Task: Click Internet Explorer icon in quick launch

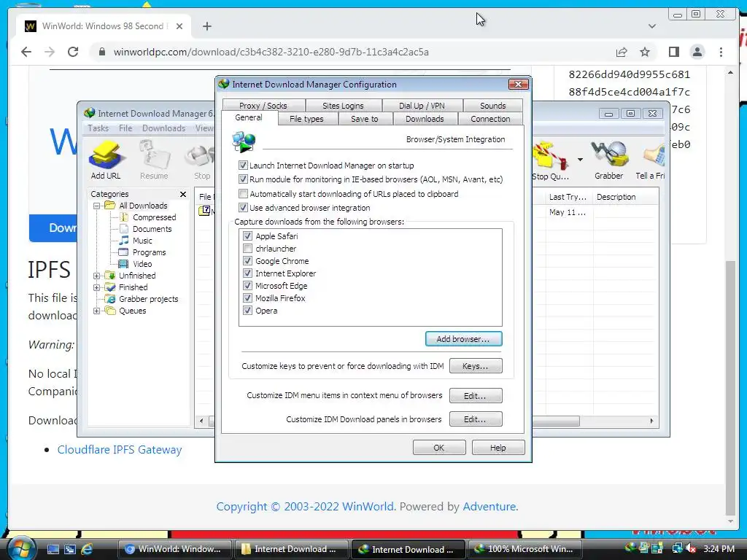Action: point(87,549)
